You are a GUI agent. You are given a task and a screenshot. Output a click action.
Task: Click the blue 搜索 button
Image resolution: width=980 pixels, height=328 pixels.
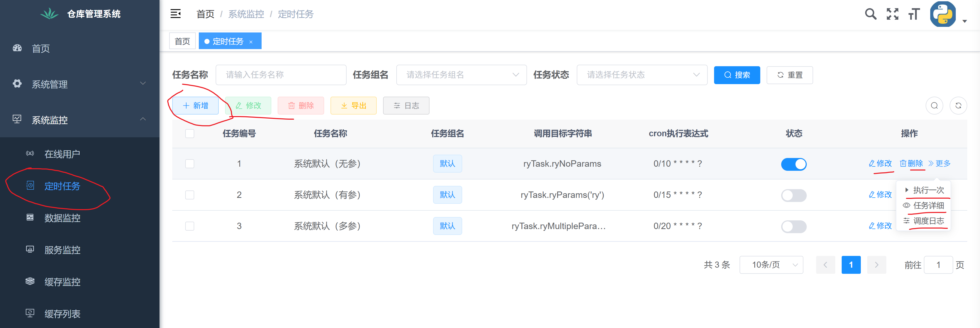coord(737,75)
